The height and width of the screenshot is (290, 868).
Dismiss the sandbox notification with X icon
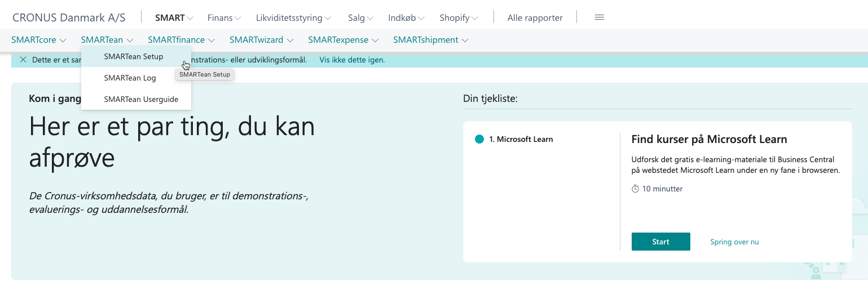tap(23, 60)
